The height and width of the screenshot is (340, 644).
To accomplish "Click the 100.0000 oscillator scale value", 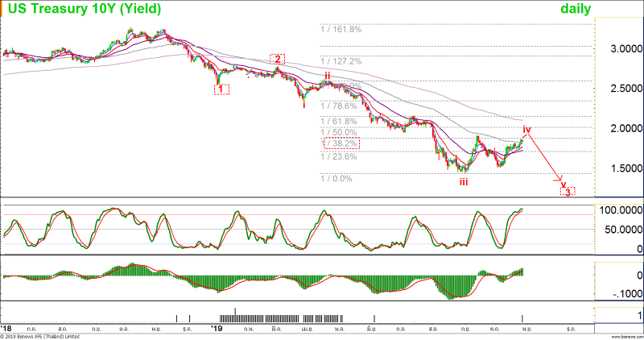I will [617, 210].
